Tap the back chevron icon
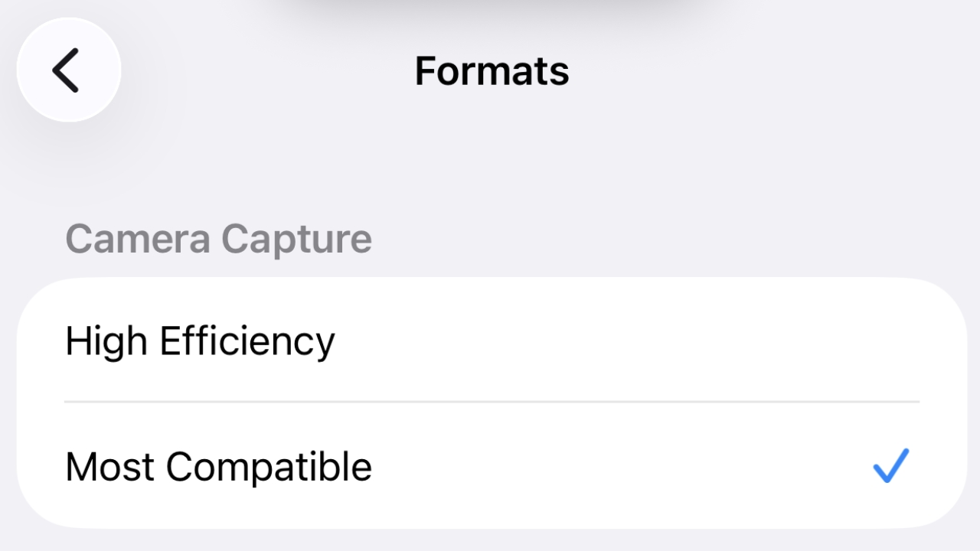 (66, 70)
